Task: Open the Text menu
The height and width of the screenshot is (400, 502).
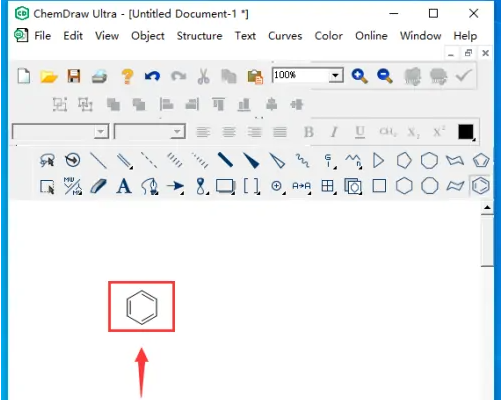Action: pyautogui.click(x=245, y=36)
